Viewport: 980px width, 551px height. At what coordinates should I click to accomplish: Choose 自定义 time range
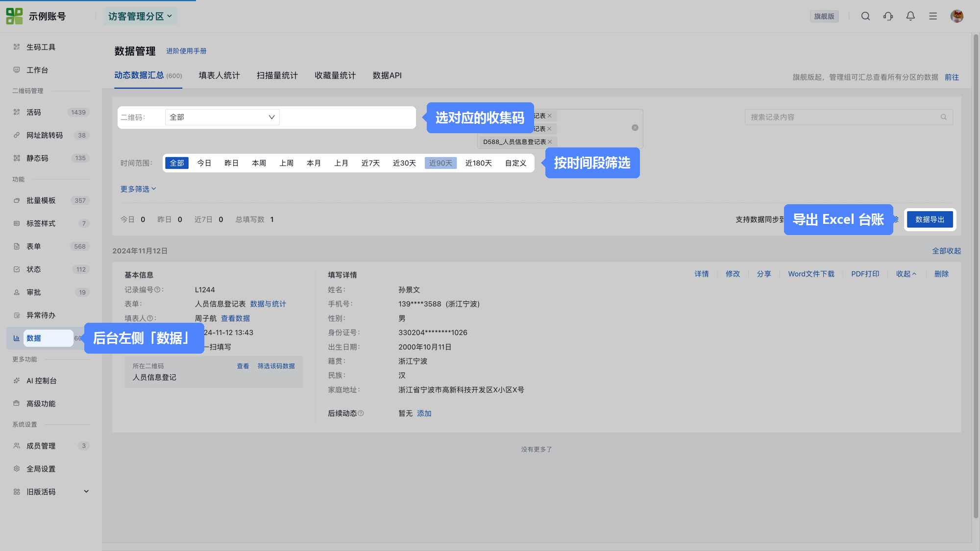515,163
